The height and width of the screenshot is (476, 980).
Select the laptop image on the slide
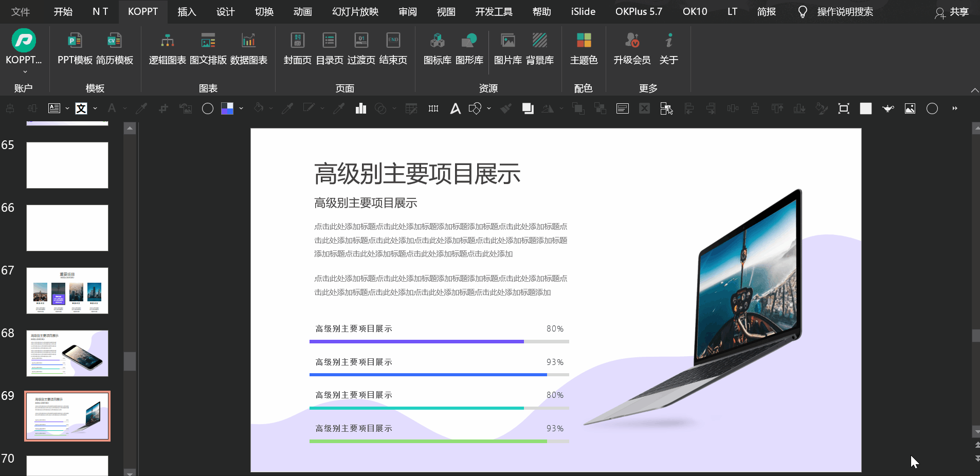[693, 308]
